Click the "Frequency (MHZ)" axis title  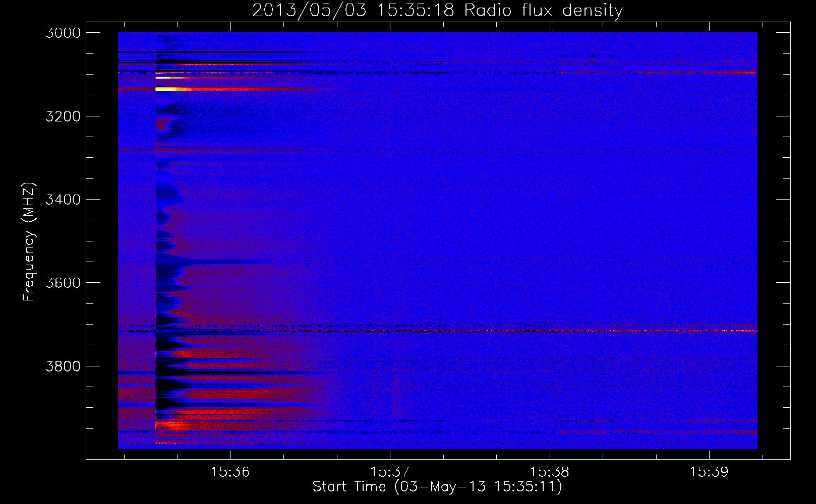29,242
